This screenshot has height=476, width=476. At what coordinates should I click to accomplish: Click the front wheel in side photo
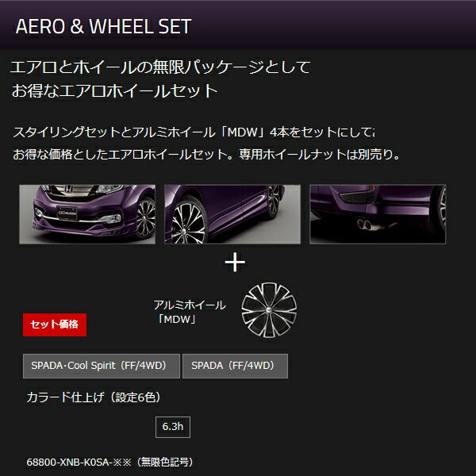189,224
